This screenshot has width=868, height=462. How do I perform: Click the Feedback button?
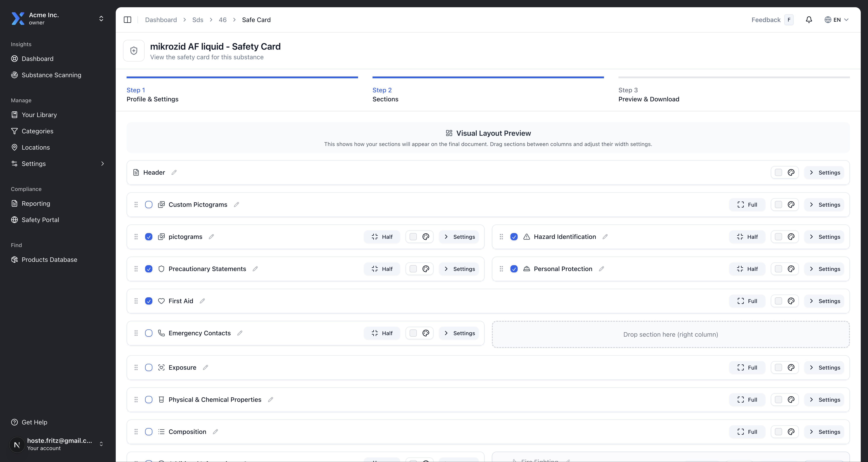[766, 20]
